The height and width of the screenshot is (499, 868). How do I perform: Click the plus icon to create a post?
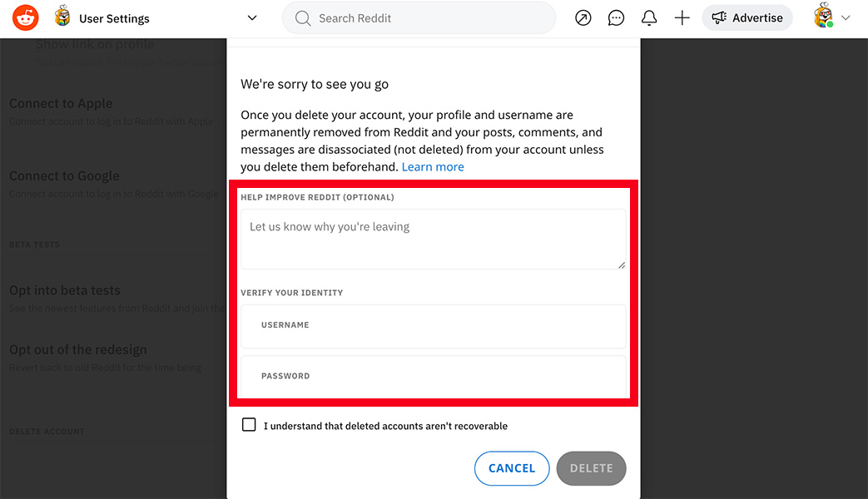[682, 17]
